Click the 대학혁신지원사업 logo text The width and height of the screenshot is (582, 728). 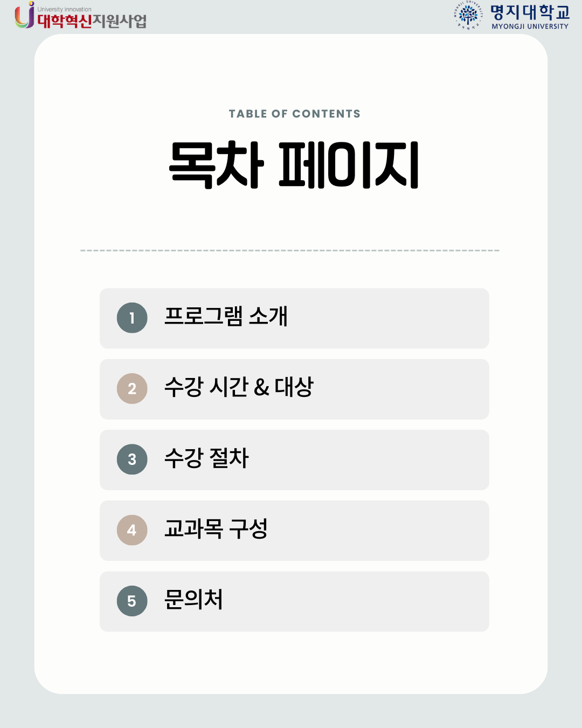click(92, 21)
